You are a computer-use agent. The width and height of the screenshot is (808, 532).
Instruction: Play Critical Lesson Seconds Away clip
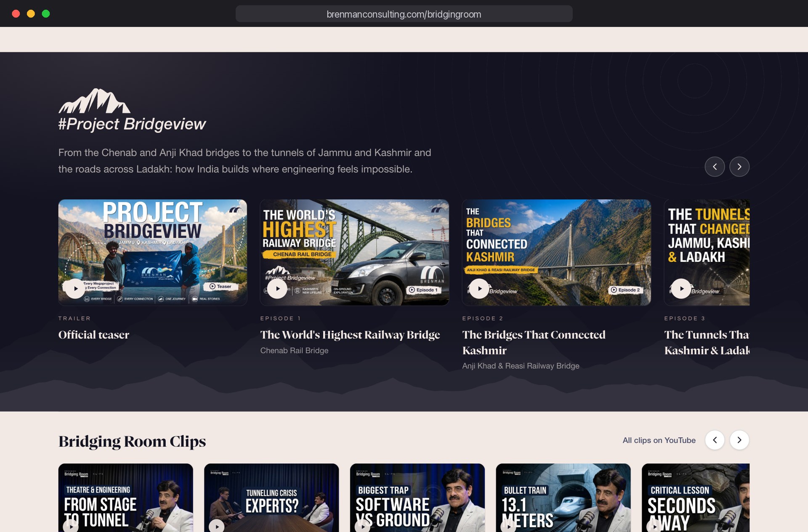click(x=654, y=527)
